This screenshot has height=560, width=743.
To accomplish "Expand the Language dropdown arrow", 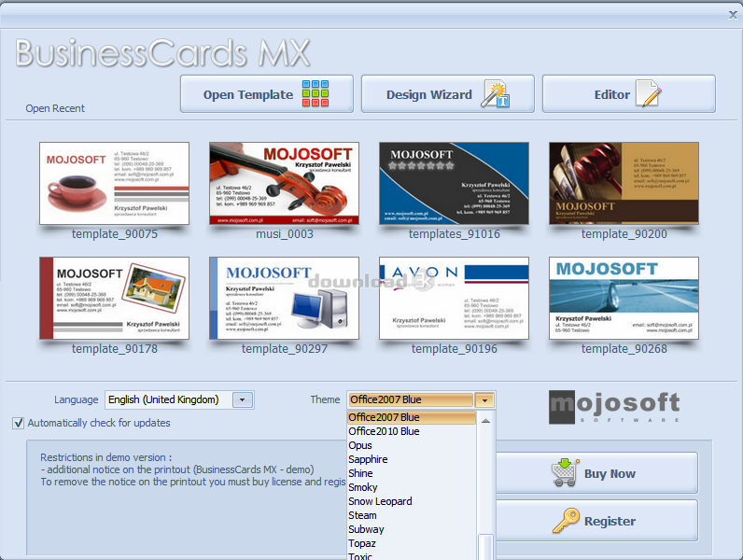I will [243, 399].
